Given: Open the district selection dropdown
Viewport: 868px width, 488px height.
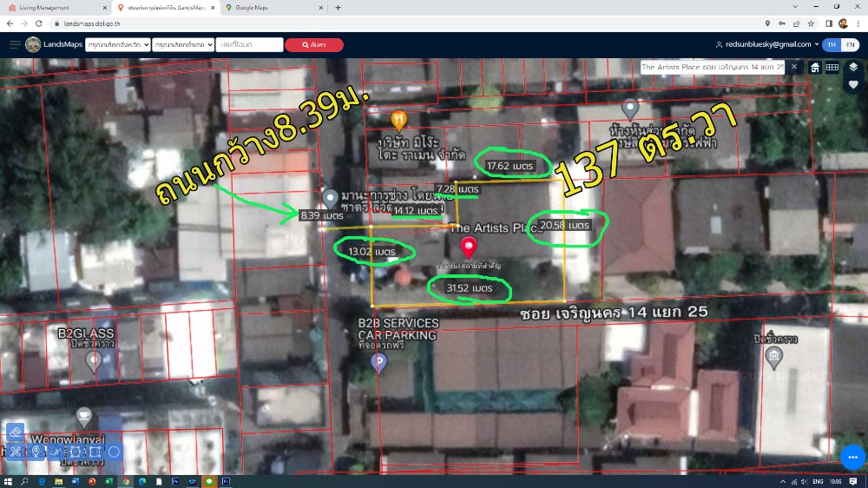Looking at the screenshot, I should click(x=183, y=45).
